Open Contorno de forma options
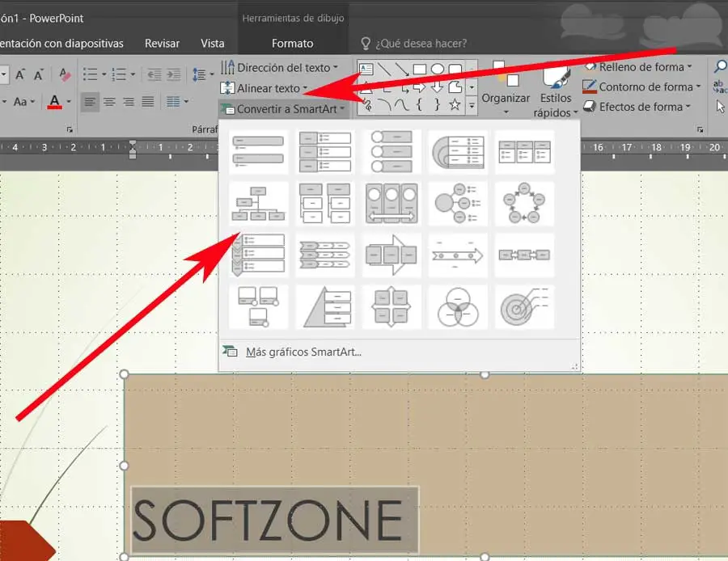 (x=641, y=86)
